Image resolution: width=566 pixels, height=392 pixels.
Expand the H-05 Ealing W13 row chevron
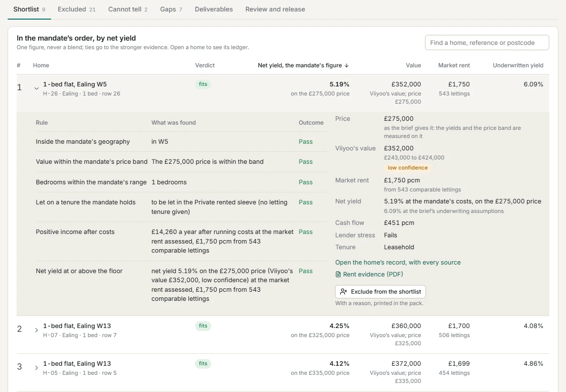pyautogui.click(x=36, y=368)
